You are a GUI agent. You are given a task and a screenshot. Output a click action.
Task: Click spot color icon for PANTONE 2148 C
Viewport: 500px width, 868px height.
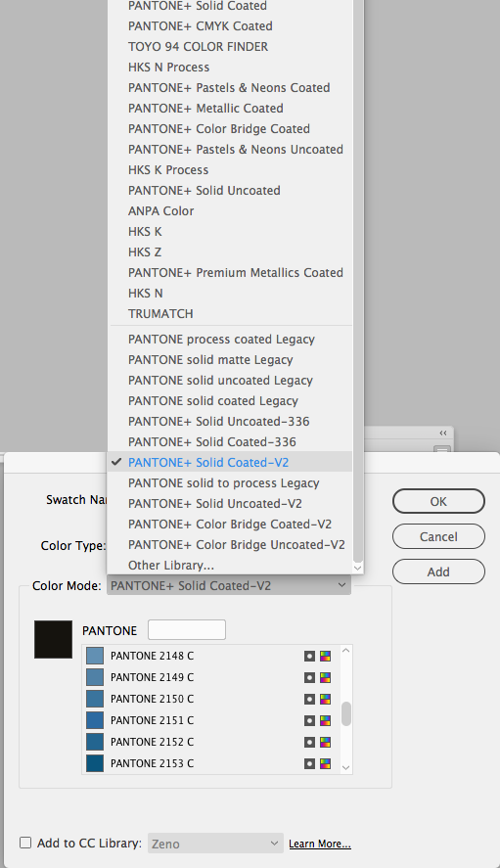pyautogui.click(x=309, y=656)
